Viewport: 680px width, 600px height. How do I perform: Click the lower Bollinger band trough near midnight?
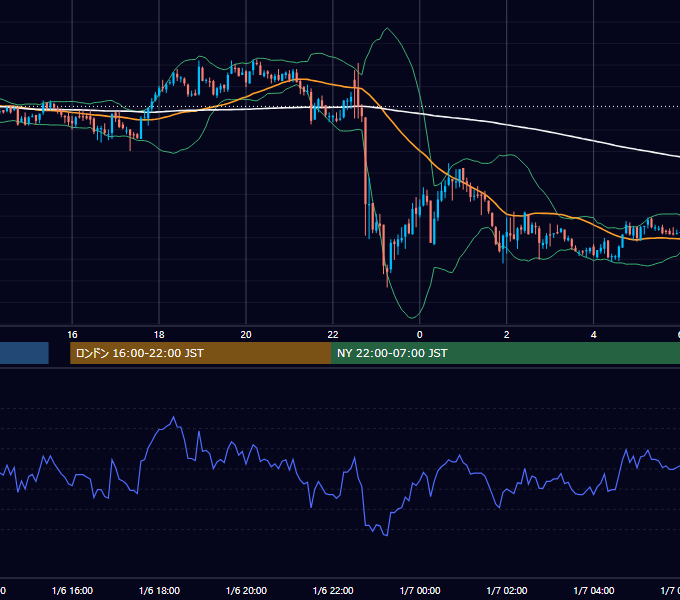point(412,317)
